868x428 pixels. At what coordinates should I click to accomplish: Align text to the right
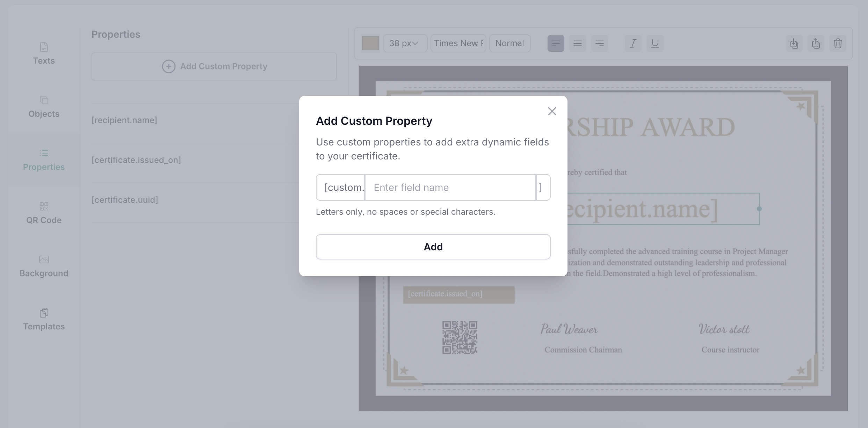pyautogui.click(x=599, y=43)
